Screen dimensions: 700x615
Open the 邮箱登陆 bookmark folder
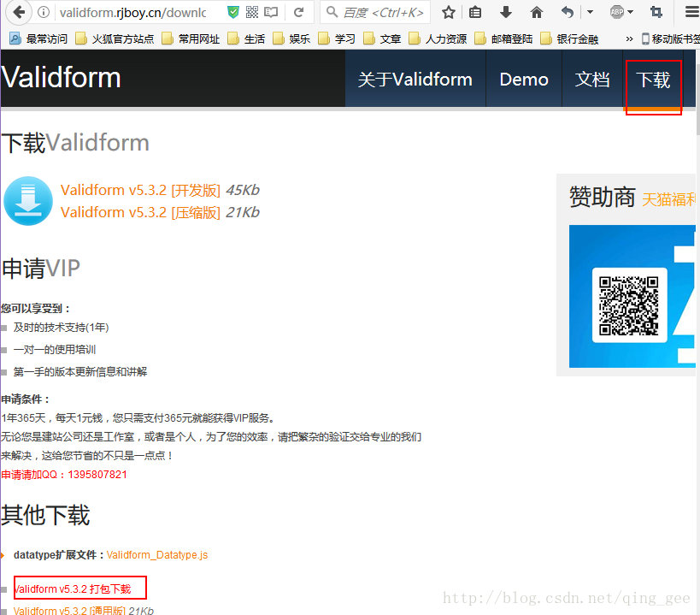(503, 38)
